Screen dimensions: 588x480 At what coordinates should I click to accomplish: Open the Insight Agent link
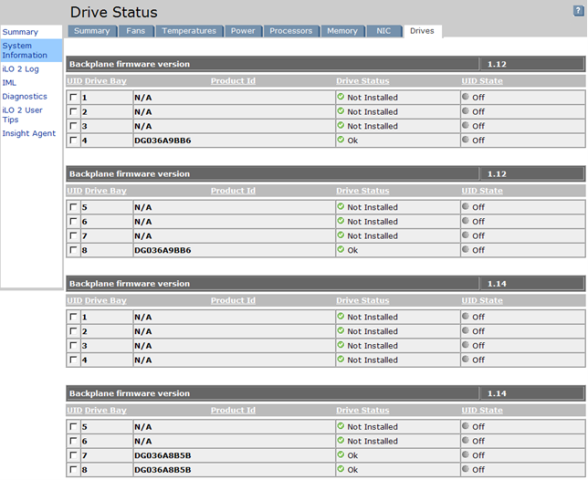(x=29, y=133)
